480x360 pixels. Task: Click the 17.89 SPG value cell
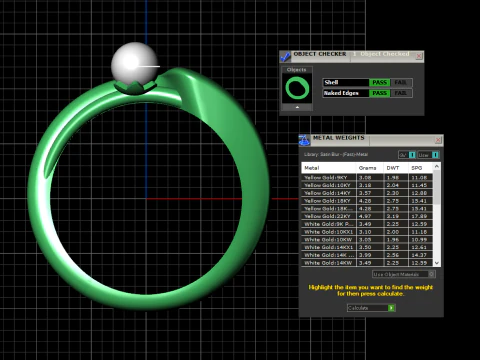click(x=421, y=216)
